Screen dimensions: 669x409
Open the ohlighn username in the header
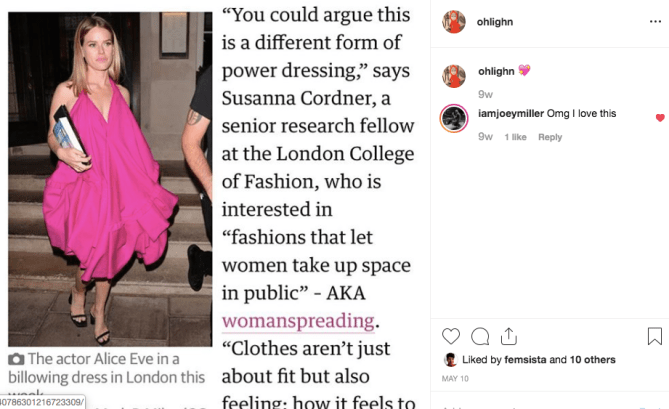[494, 22]
